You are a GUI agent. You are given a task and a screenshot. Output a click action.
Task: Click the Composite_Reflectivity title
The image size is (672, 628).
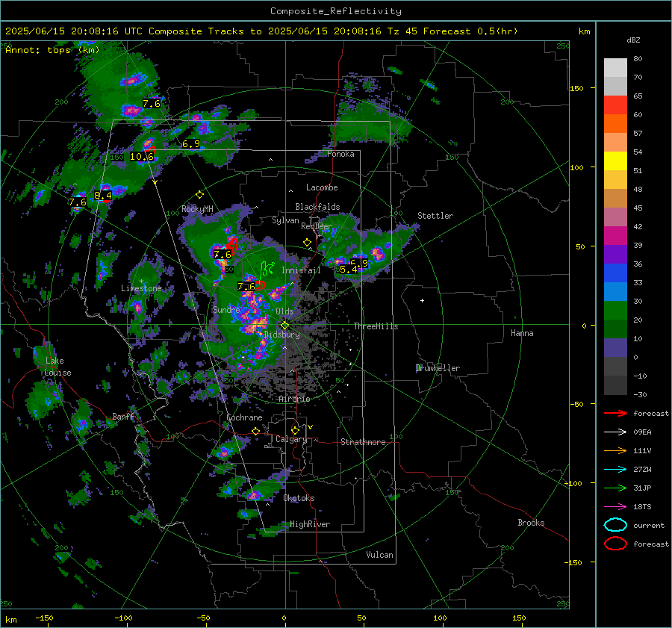tap(336, 11)
